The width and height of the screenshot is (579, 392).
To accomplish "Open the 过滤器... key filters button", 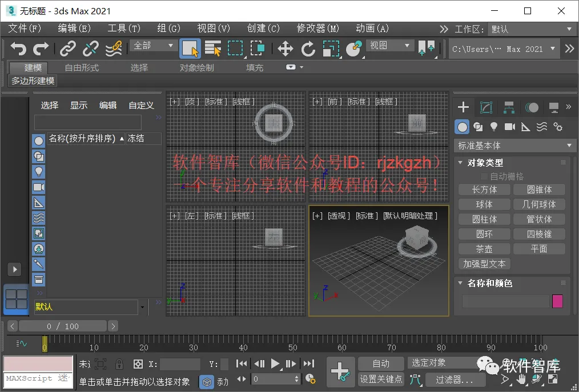I will click(454, 379).
